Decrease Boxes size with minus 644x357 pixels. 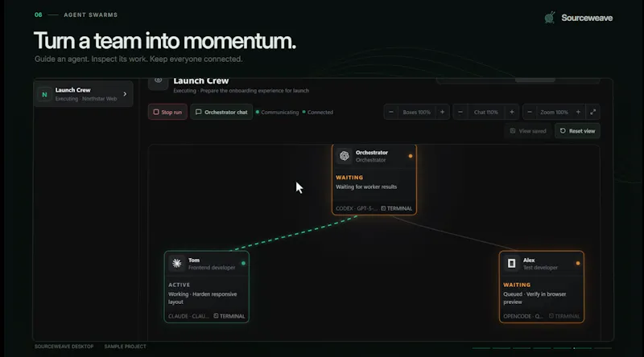[x=391, y=112]
